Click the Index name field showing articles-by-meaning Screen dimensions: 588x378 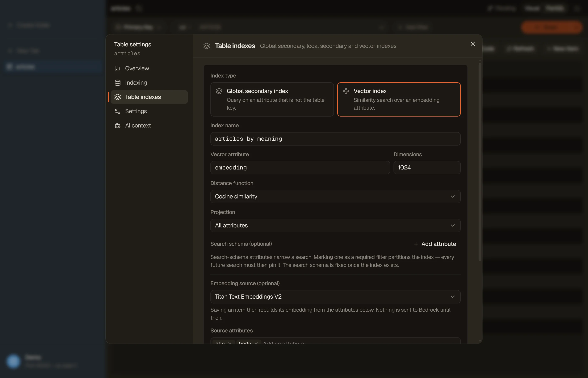click(335, 139)
